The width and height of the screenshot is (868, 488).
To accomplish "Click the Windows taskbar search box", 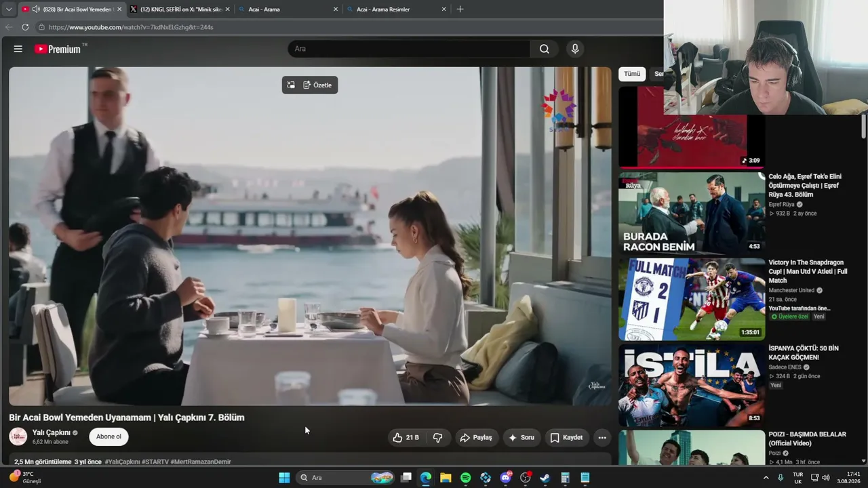I will pyautogui.click(x=346, y=478).
